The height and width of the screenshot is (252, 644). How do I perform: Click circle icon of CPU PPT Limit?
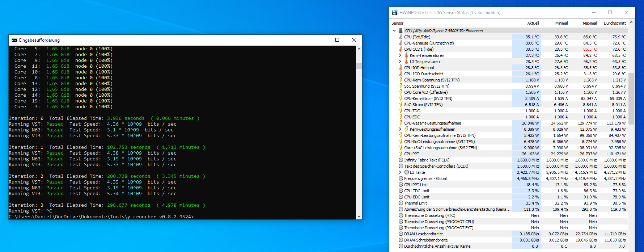401,185
